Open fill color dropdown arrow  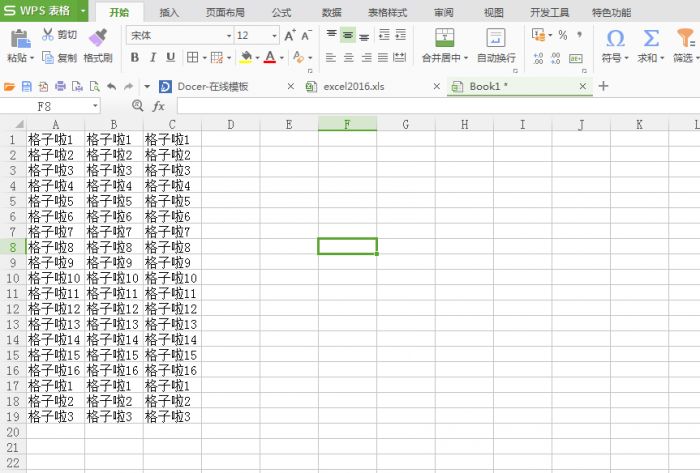[258, 58]
